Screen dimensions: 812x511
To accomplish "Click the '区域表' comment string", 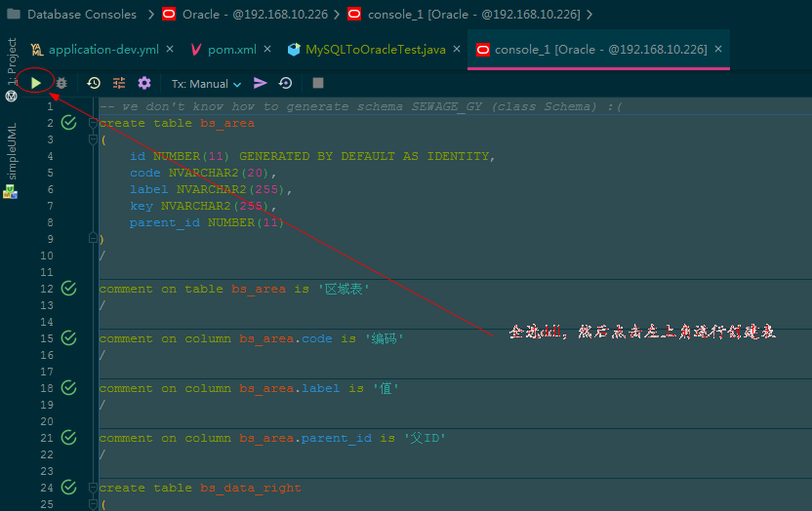I will point(343,289).
